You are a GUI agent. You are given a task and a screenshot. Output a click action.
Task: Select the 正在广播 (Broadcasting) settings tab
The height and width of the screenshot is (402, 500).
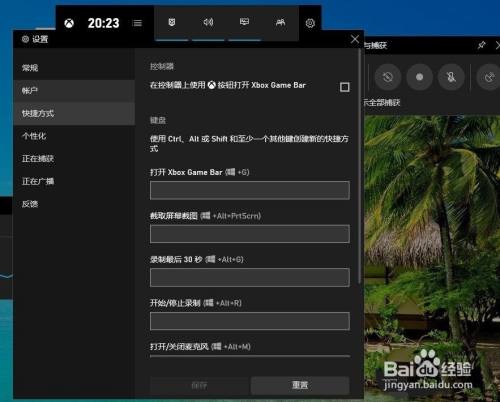[x=74, y=181]
